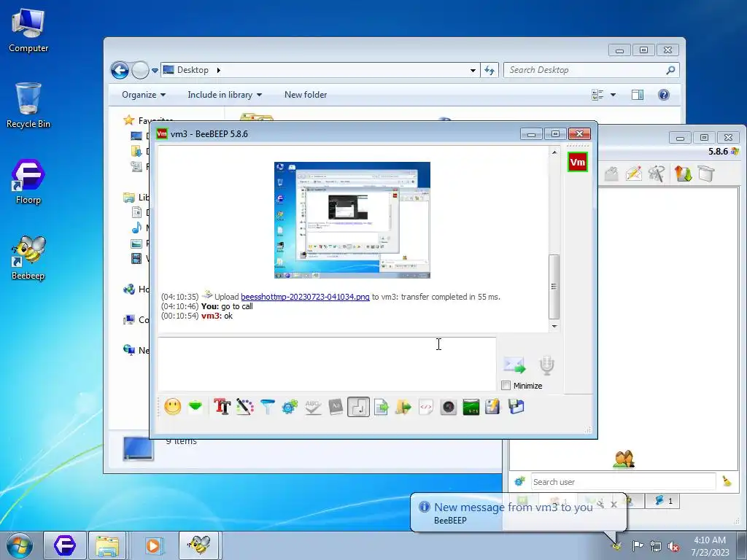Click the blue floppy disks save icon
The width and height of the screenshot is (747, 560).
click(x=516, y=407)
